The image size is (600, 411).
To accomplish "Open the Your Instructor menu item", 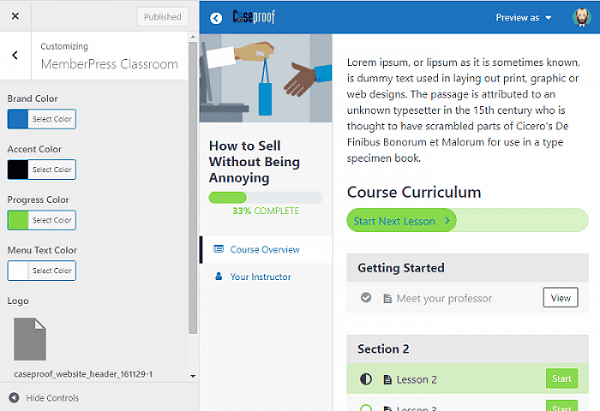I will coord(266,276).
